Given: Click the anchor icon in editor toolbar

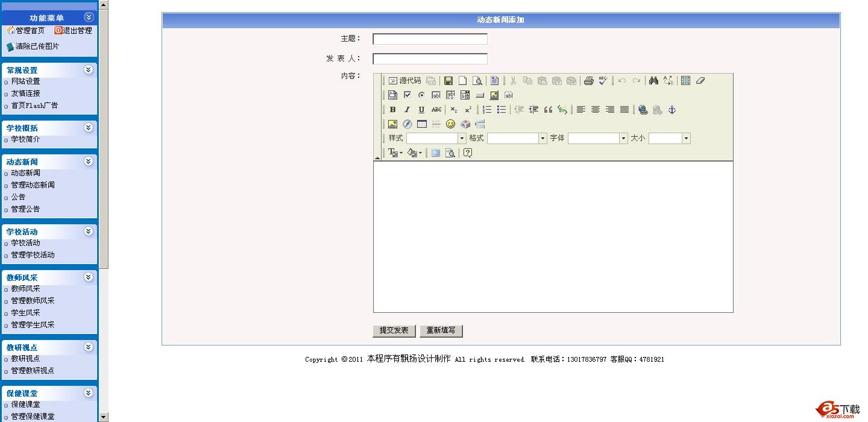Looking at the screenshot, I should (672, 110).
